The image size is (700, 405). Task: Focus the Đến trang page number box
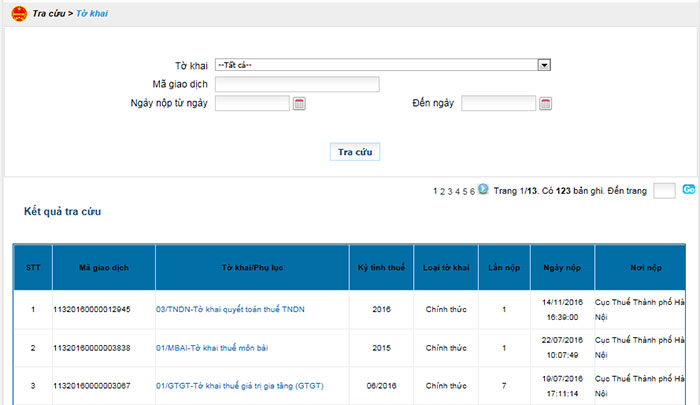click(664, 190)
